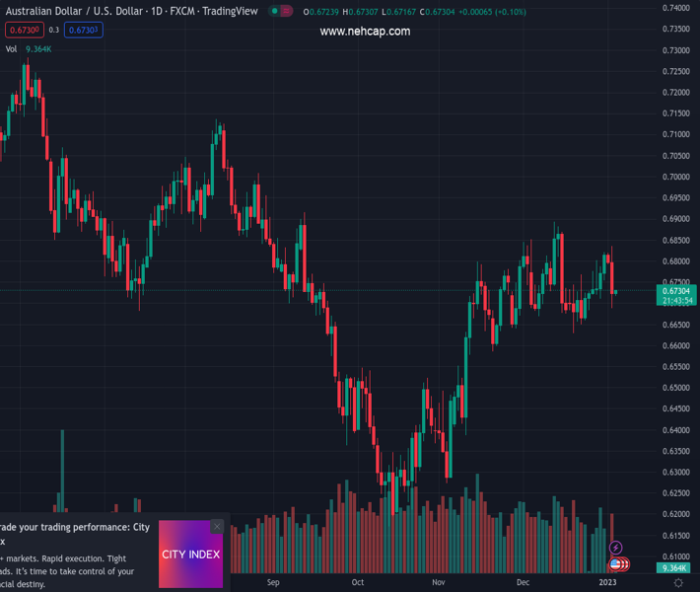Click the current price label 0.67304

pyautogui.click(x=675, y=291)
